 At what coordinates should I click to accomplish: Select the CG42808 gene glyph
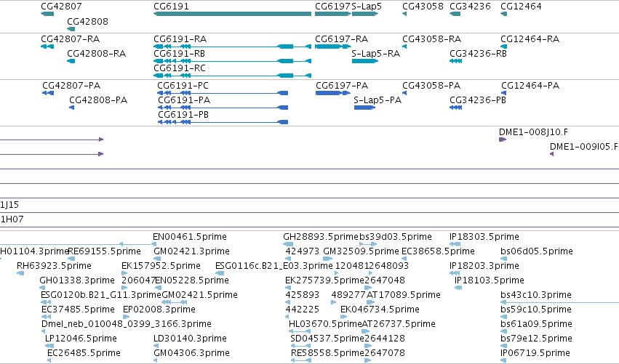point(71,29)
